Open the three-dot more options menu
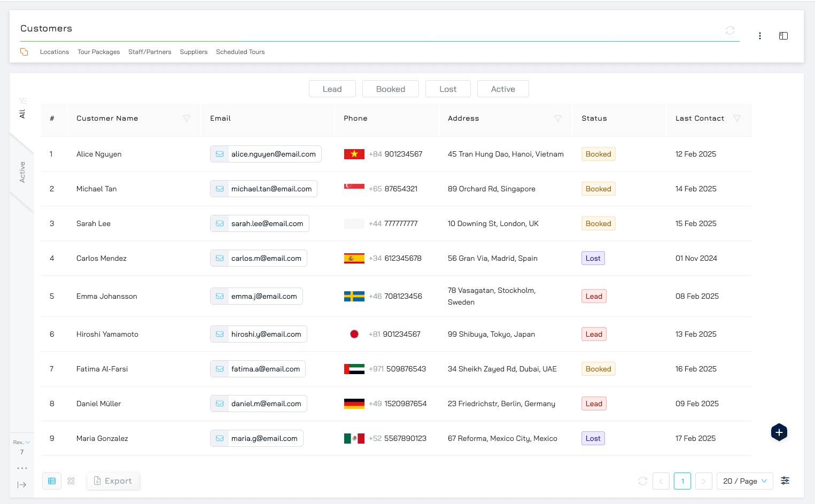The height and width of the screenshot is (504, 815). pos(759,36)
